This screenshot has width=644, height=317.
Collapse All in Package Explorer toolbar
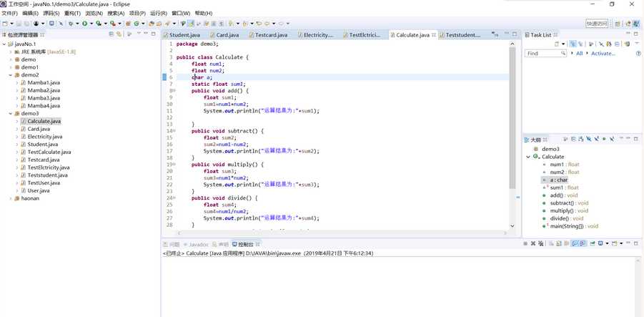click(x=111, y=34)
